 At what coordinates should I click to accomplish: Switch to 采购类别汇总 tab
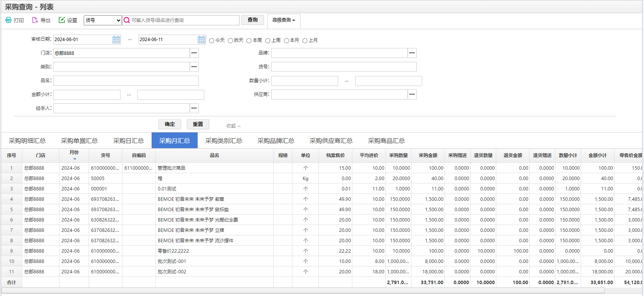pos(224,141)
